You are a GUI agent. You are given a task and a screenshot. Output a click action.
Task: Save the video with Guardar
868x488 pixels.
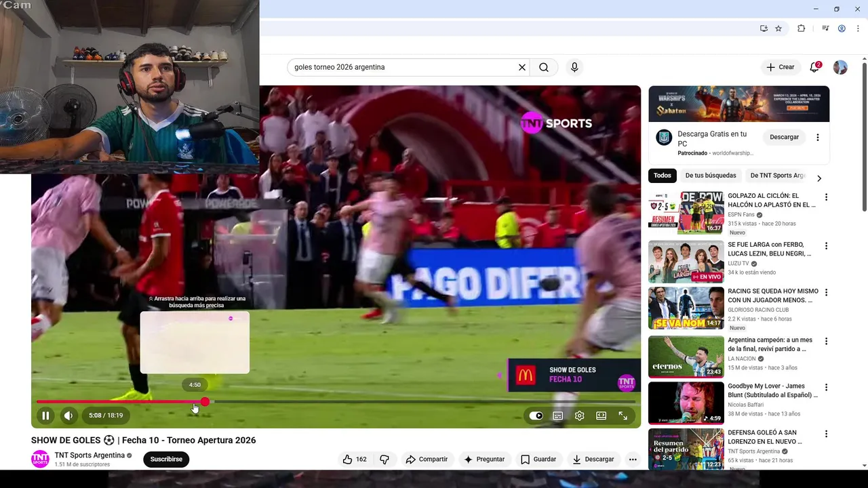538,459
